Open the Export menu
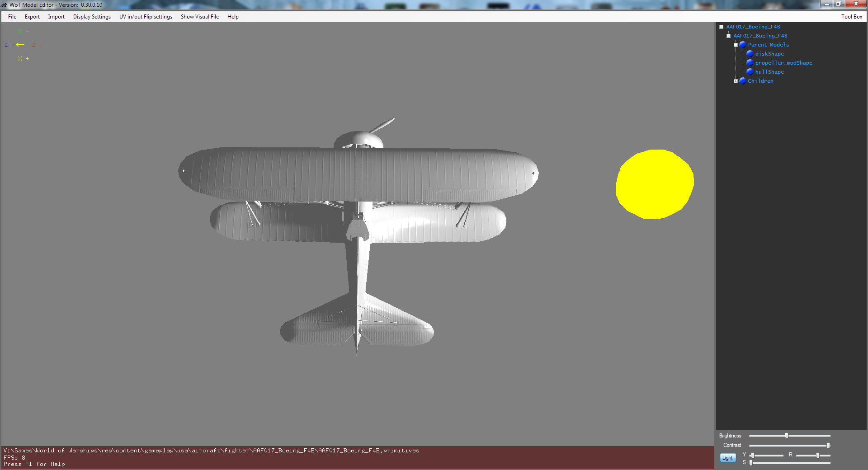This screenshot has height=470, width=868. (x=32, y=17)
